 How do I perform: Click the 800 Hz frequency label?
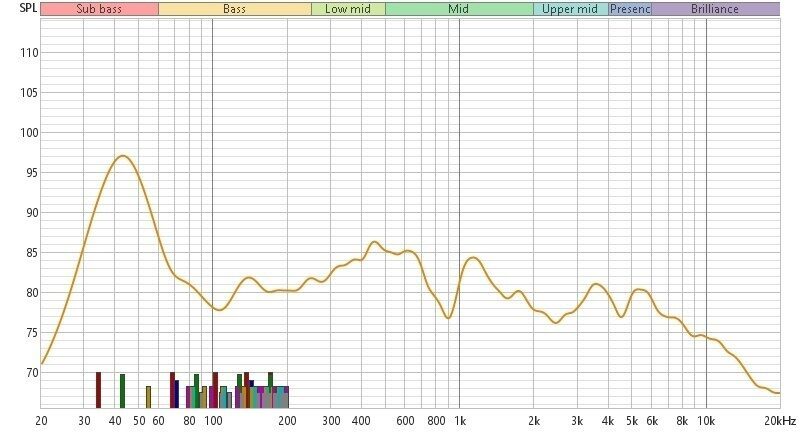click(436, 421)
